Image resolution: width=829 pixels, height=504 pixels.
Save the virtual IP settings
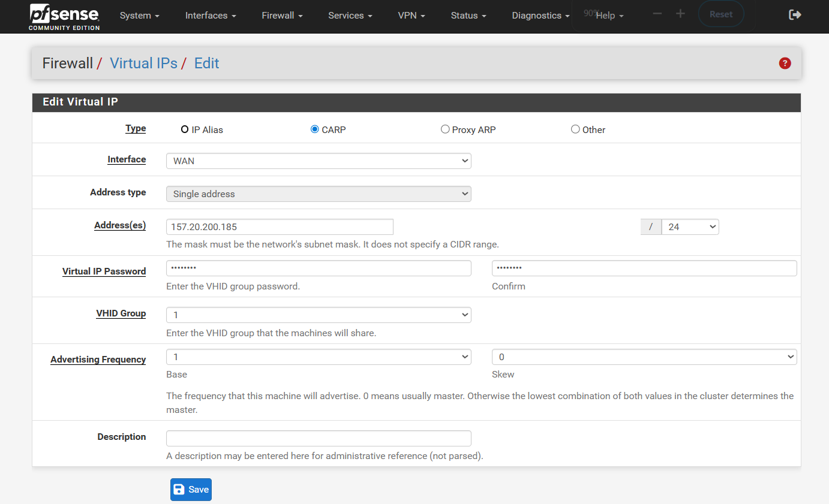(x=191, y=490)
